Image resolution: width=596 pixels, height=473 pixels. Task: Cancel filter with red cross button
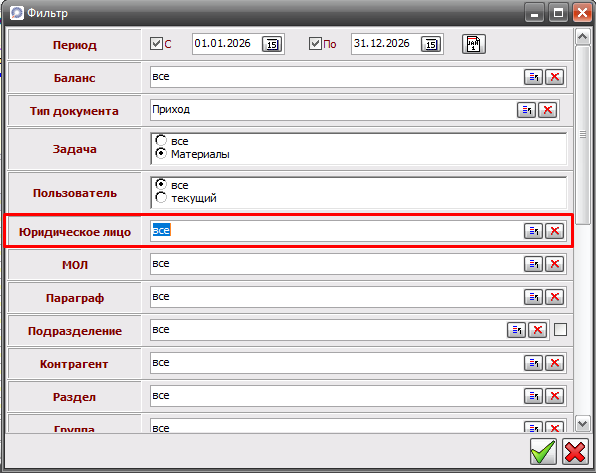[x=575, y=451]
